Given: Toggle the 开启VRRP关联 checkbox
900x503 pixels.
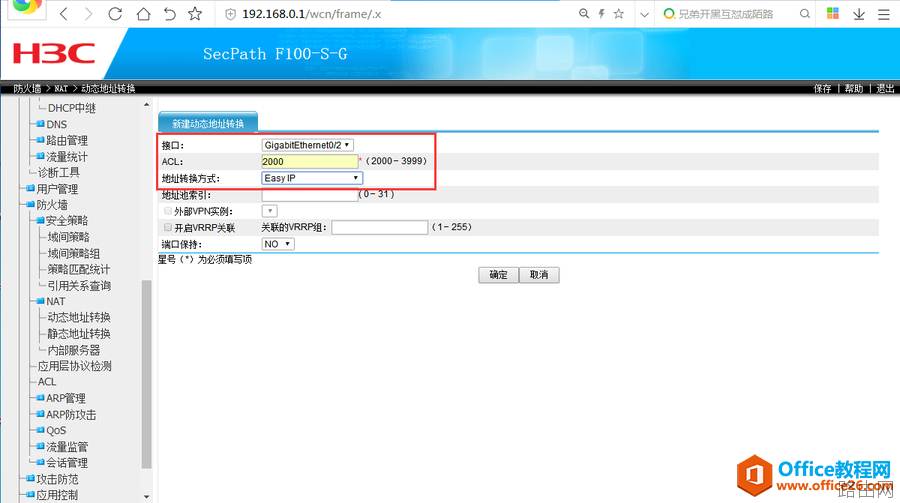Looking at the screenshot, I should click(x=168, y=227).
